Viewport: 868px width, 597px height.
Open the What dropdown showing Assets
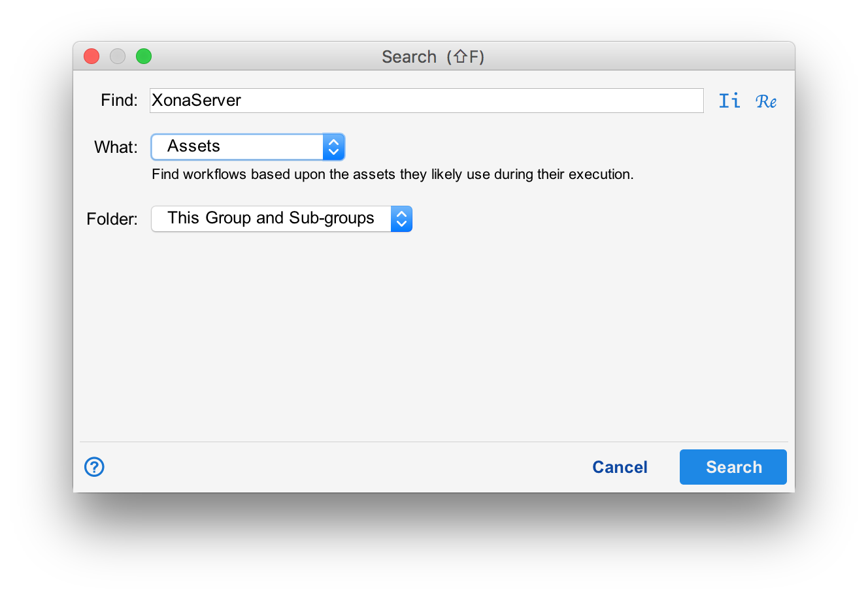tap(247, 146)
